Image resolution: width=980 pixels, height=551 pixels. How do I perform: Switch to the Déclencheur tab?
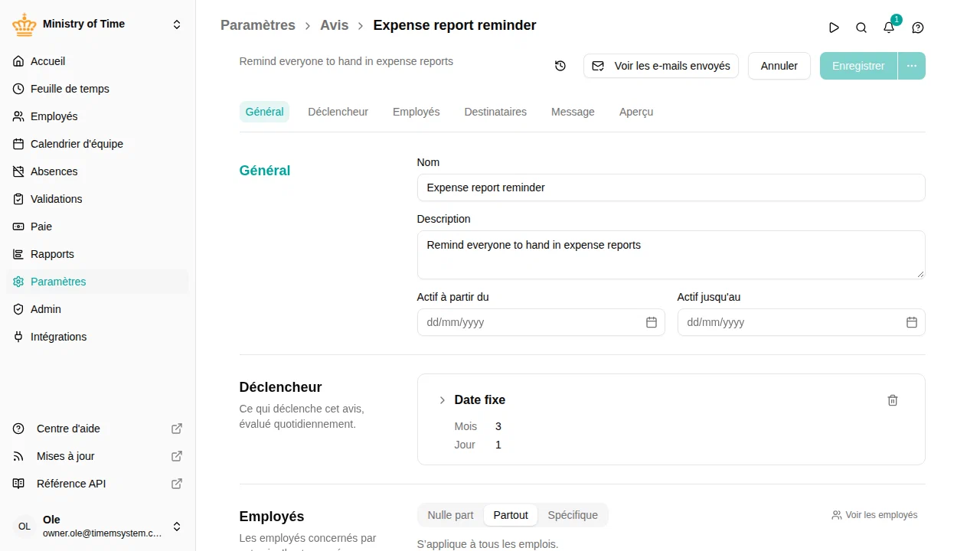coord(338,112)
